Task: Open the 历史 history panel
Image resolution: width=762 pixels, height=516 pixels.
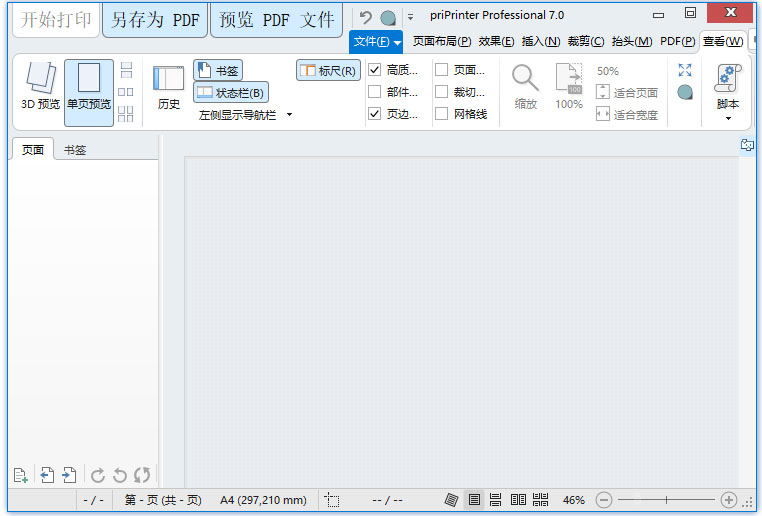Action: point(168,87)
